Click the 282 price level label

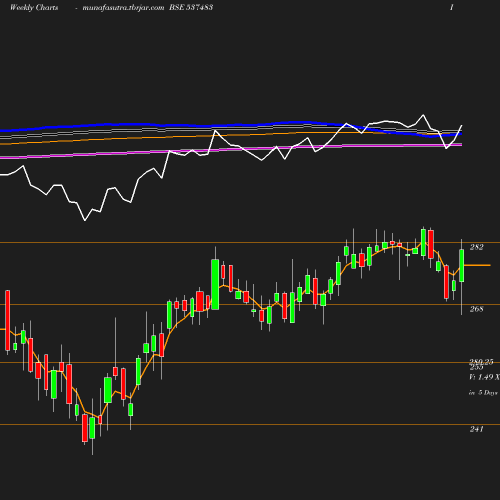coord(477,247)
